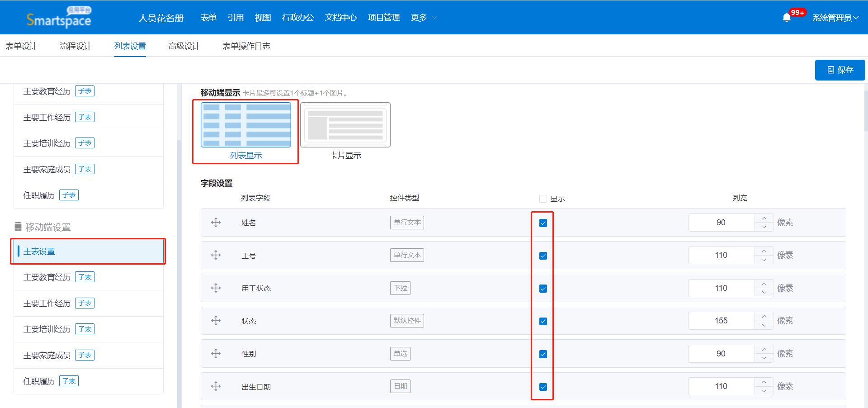Viewport: 868px width, 408px height.
Task: Uncheck the 显示 checkbox for 性别
Action: pyautogui.click(x=543, y=354)
